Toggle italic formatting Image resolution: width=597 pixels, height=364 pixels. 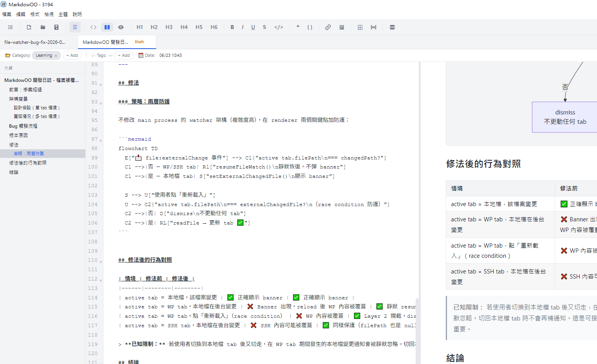[x=242, y=27]
